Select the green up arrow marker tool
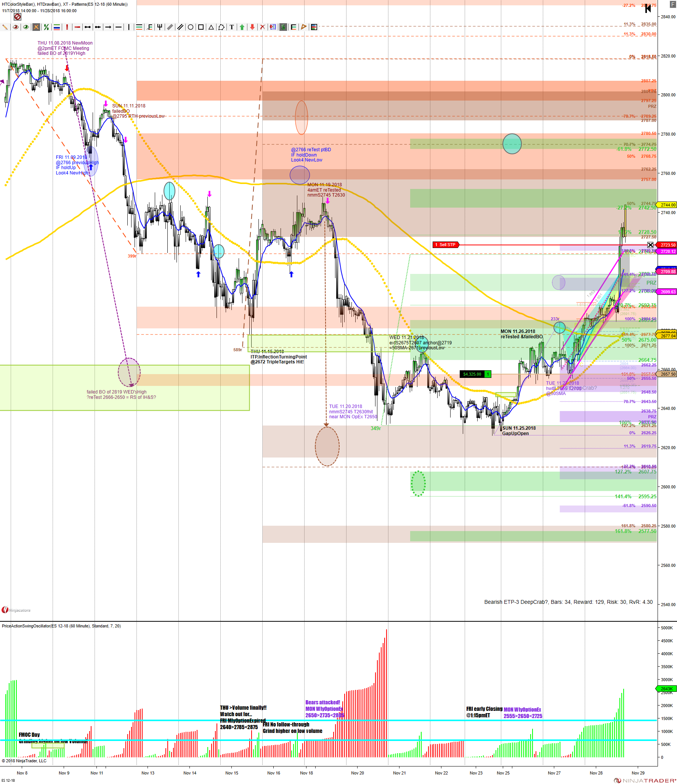Image resolution: width=677 pixels, height=784 pixels. [242, 27]
